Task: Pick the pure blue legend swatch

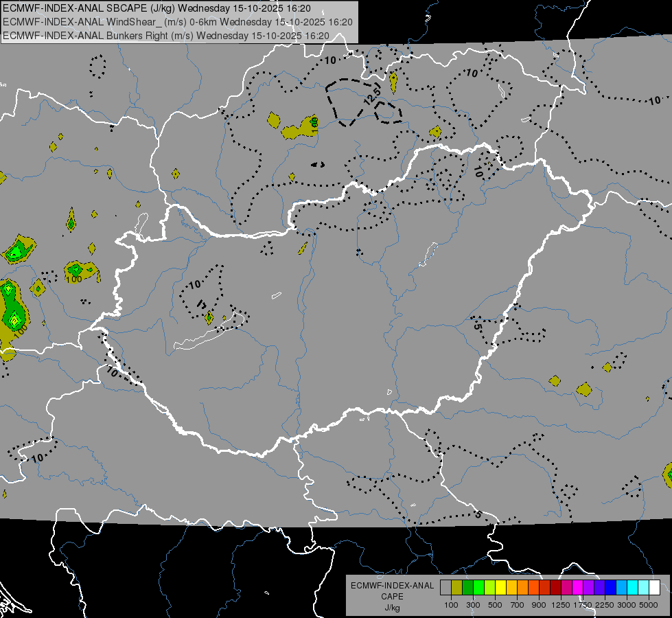Action: 611,587
